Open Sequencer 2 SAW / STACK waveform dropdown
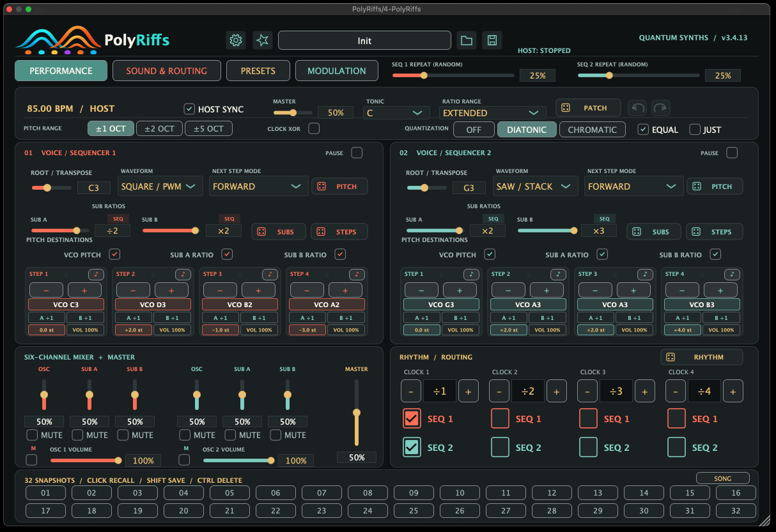The width and height of the screenshot is (776, 532). [x=536, y=186]
